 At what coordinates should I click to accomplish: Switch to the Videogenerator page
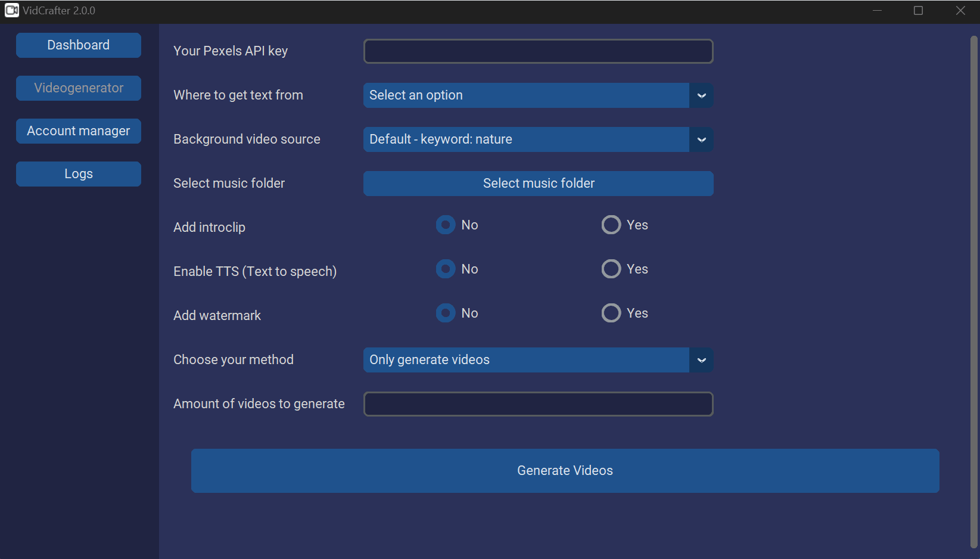coord(79,88)
